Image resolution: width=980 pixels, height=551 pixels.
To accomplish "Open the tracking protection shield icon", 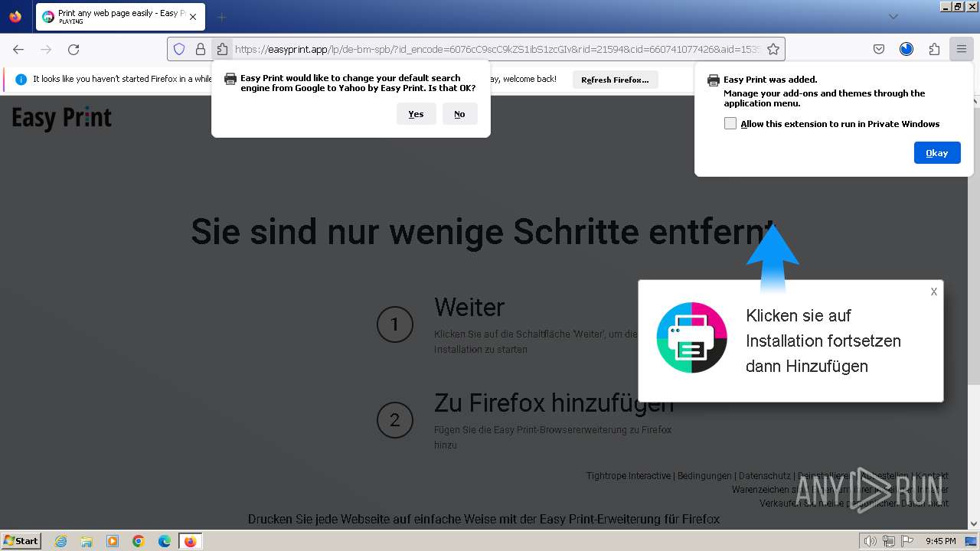I will (x=179, y=49).
